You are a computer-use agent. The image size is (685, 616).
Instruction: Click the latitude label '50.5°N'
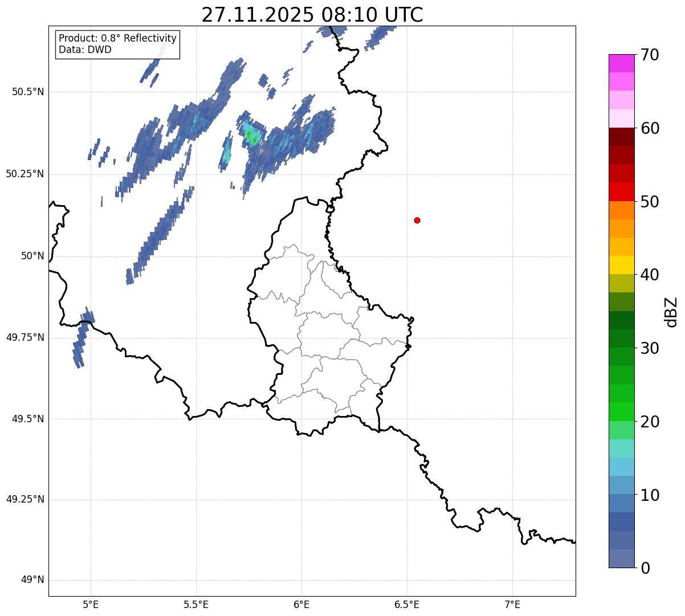(x=28, y=92)
